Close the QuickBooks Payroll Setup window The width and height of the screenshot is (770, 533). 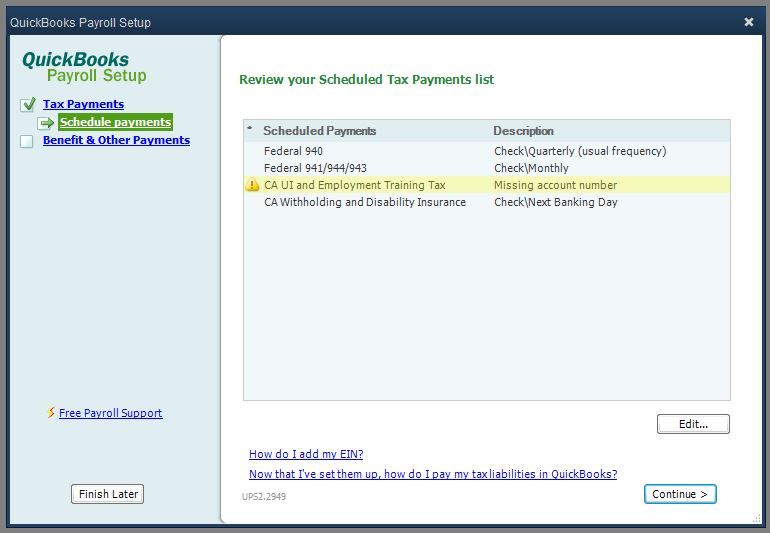pyautogui.click(x=749, y=22)
